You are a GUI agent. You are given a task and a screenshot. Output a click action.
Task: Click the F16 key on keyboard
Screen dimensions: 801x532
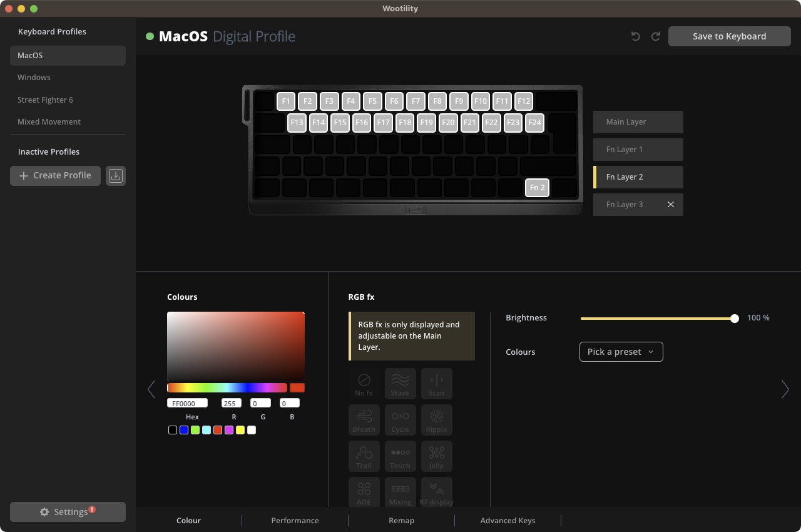pyautogui.click(x=362, y=123)
